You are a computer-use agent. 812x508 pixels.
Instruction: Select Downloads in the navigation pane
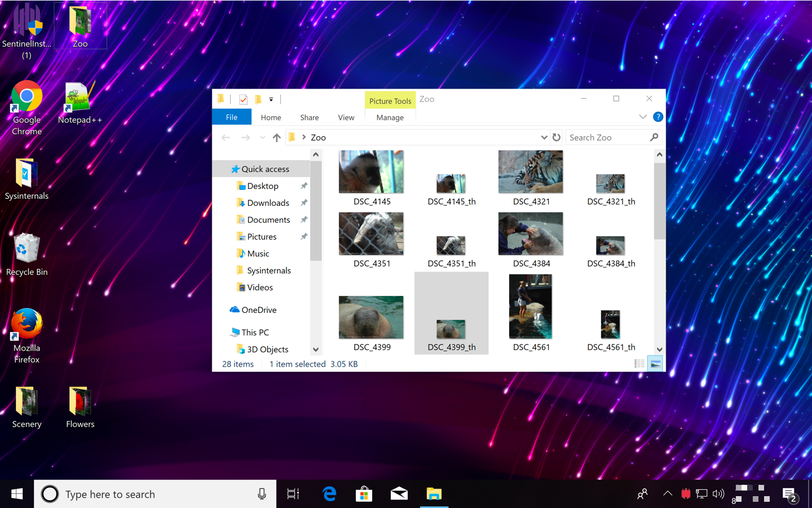268,203
